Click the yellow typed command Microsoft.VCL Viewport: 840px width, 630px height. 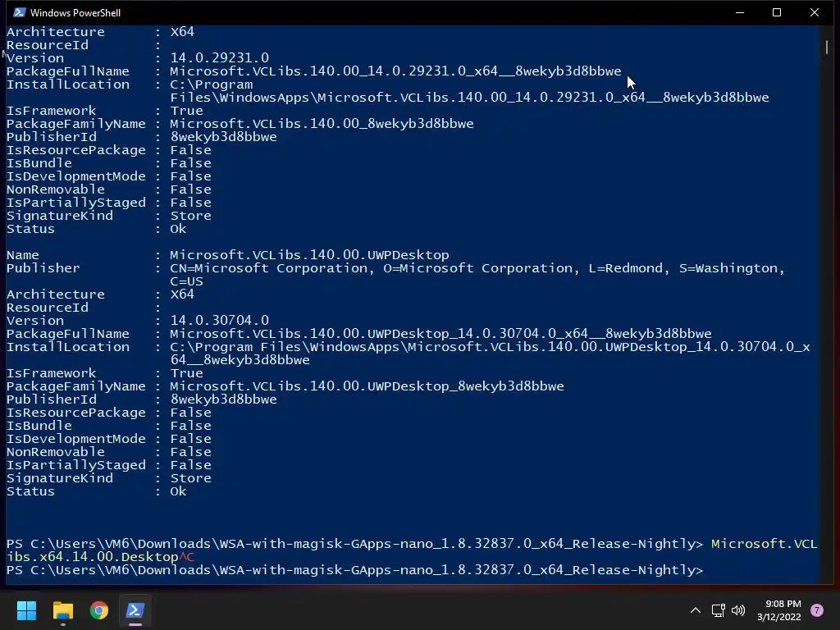765,544
